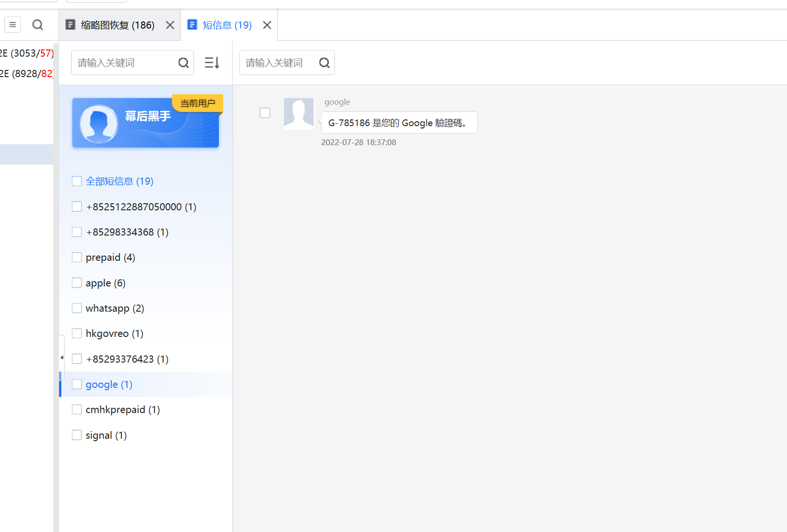Close the 短信息 (19) tab
Image resolution: width=787 pixels, height=532 pixels.
tap(267, 25)
